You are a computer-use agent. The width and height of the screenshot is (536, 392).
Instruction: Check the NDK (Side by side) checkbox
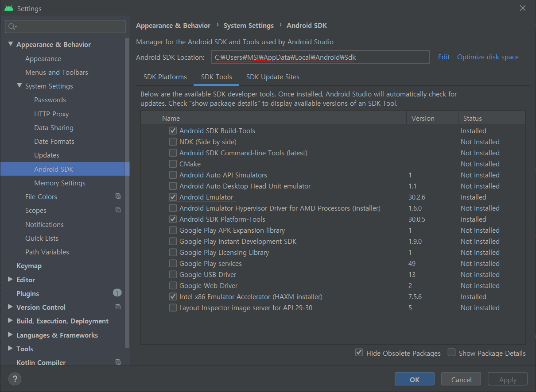pos(173,142)
